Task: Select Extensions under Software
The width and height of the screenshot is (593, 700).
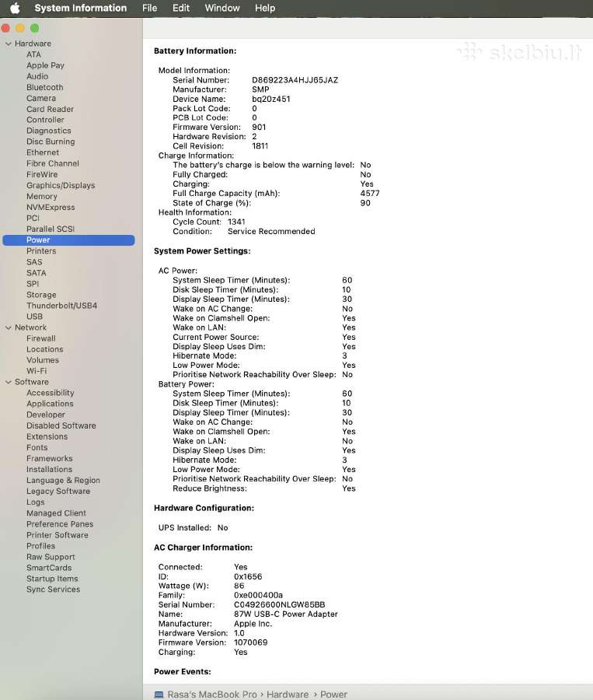Action: (47, 436)
